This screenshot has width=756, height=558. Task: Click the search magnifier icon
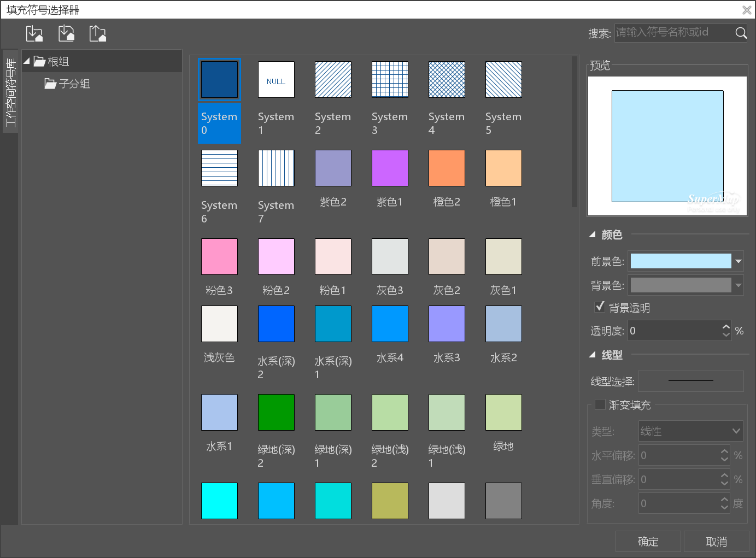point(741,33)
